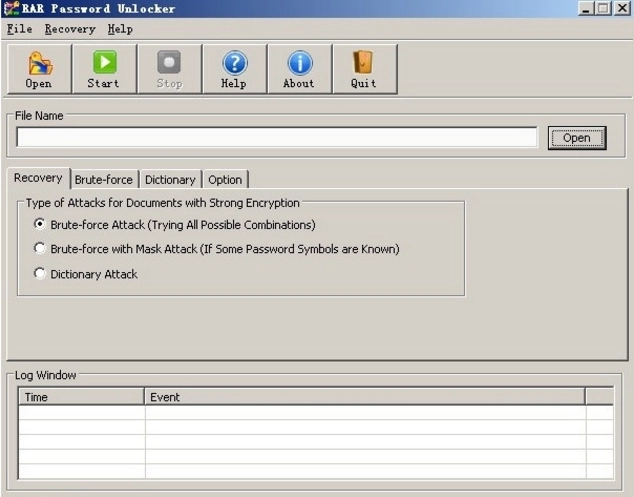Viewport: 634px width, 497px height.
Task: Click the Quit door icon
Action: click(x=364, y=64)
